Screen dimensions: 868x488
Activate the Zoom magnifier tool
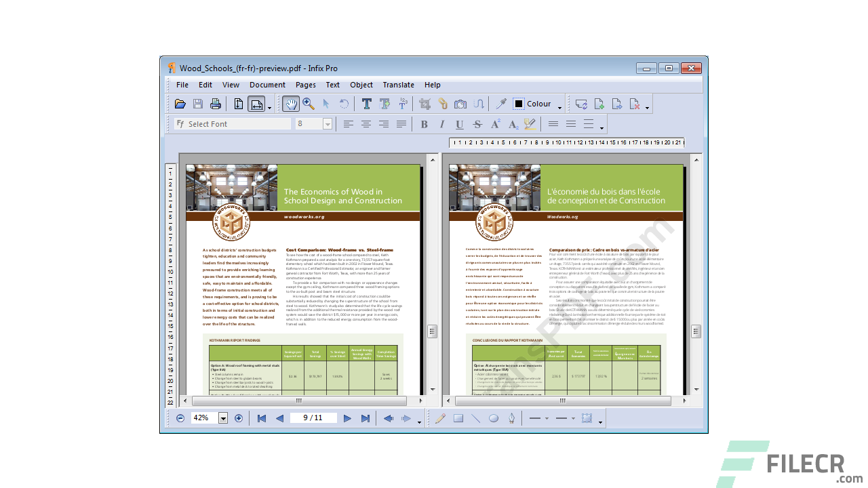[x=309, y=103]
